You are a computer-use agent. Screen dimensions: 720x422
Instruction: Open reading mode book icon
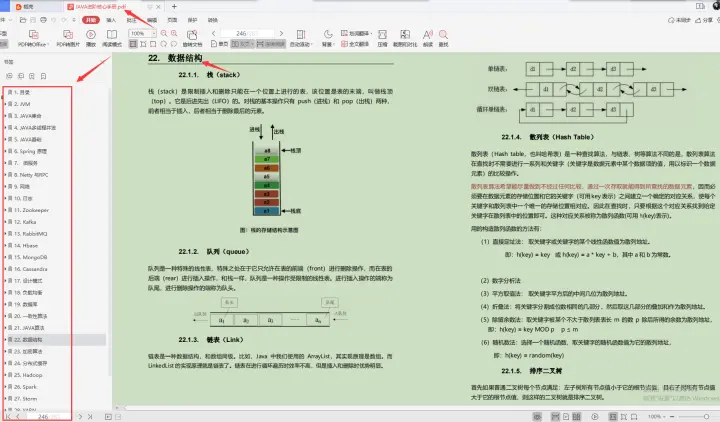click(112, 34)
